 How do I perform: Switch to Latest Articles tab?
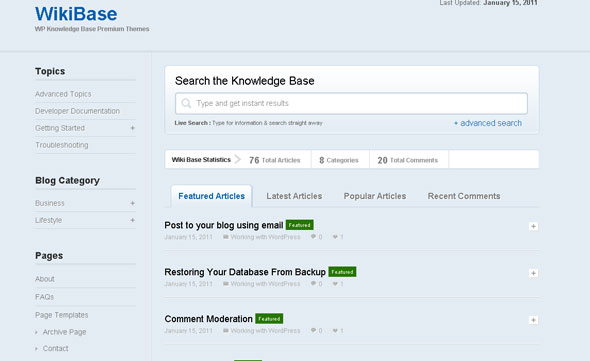pos(294,196)
